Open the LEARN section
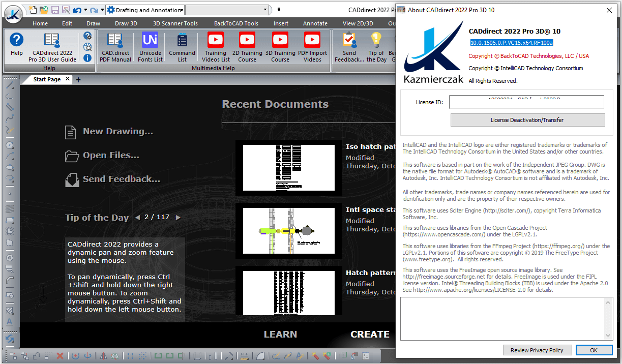The height and width of the screenshot is (364, 622). tap(280, 335)
